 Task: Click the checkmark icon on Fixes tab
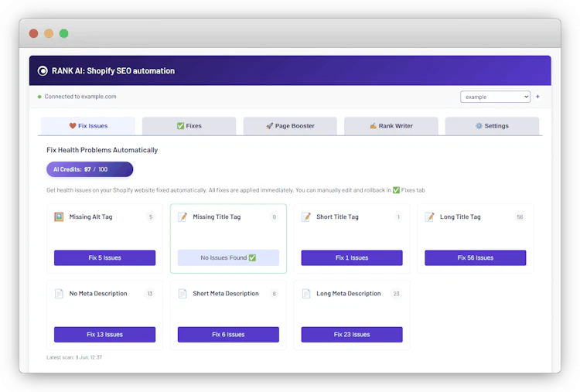pos(180,126)
